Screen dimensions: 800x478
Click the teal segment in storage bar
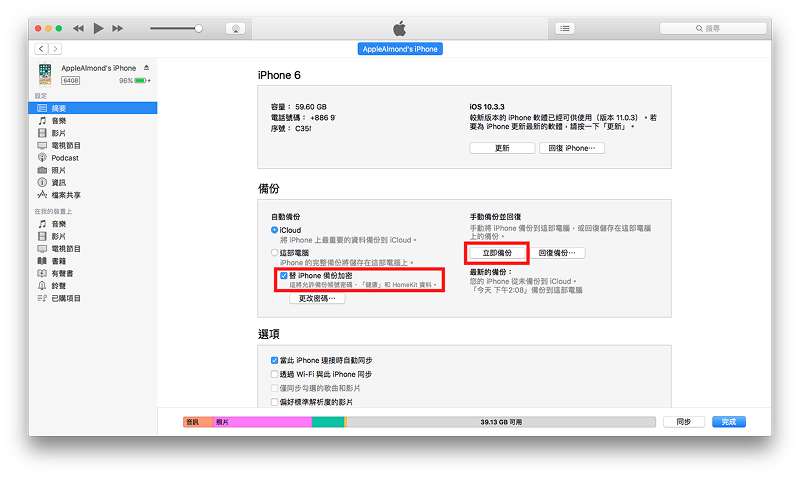[x=328, y=422]
